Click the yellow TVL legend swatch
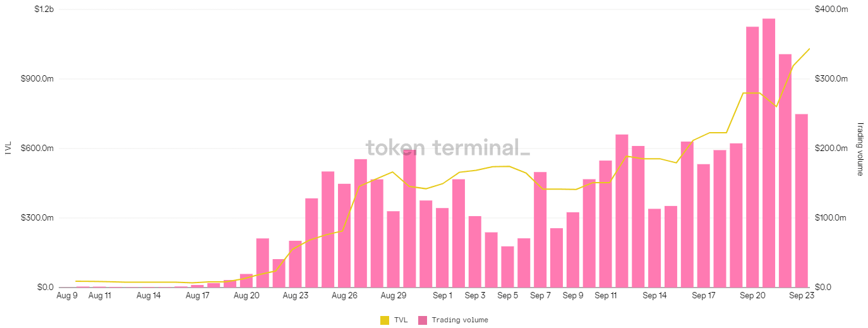This screenshot has width=868, height=328. [x=385, y=320]
